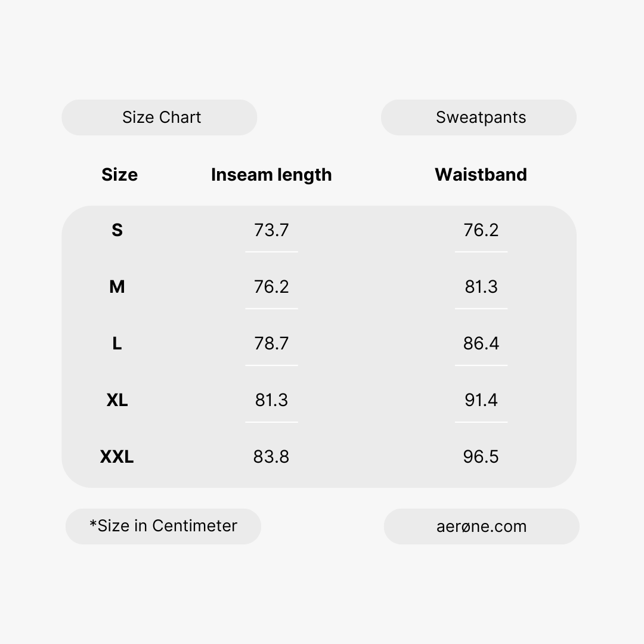
Task: Select the inseam length value for size M
Action: tap(271, 287)
